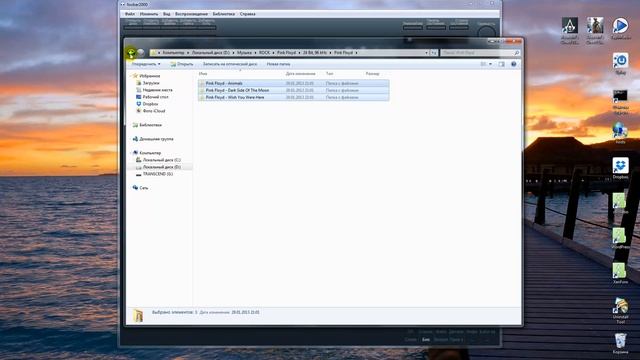Screen dimensions: 640x360
Task: Open Изменить menu in foobar2000
Action: 149,14
